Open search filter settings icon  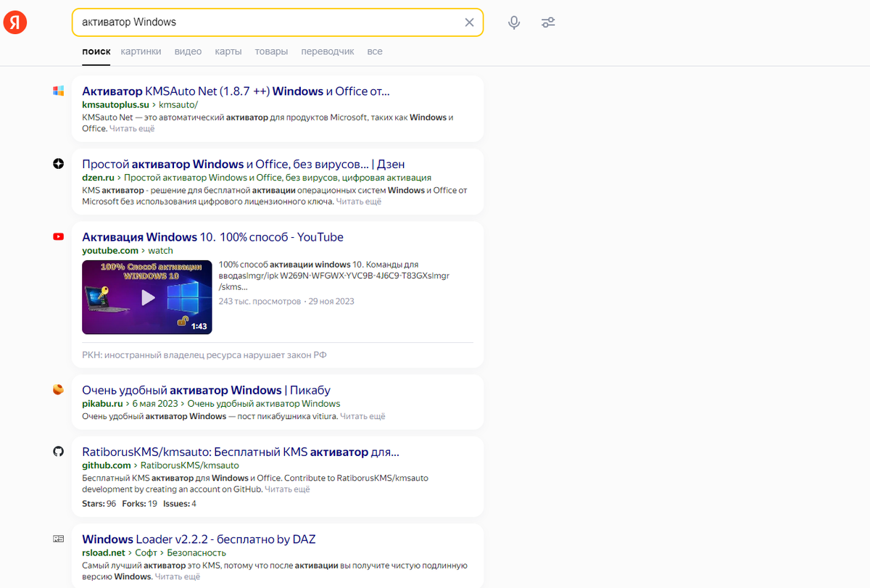[548, 22]
